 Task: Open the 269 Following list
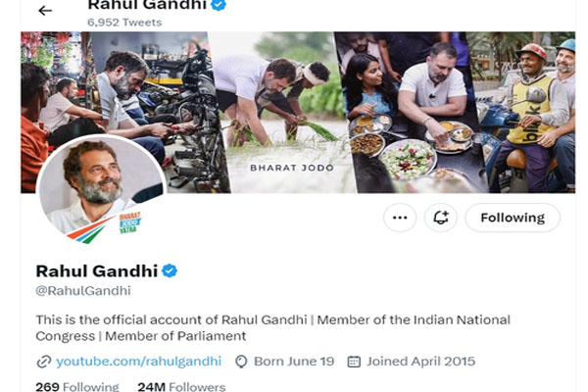click(x=76, y=387)
